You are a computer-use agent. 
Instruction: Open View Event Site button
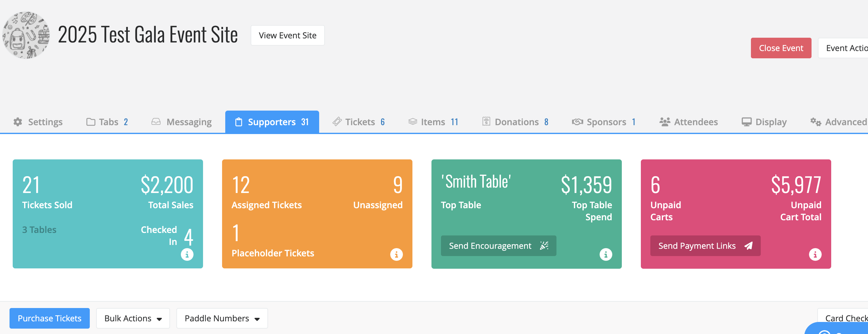[287, 35]
